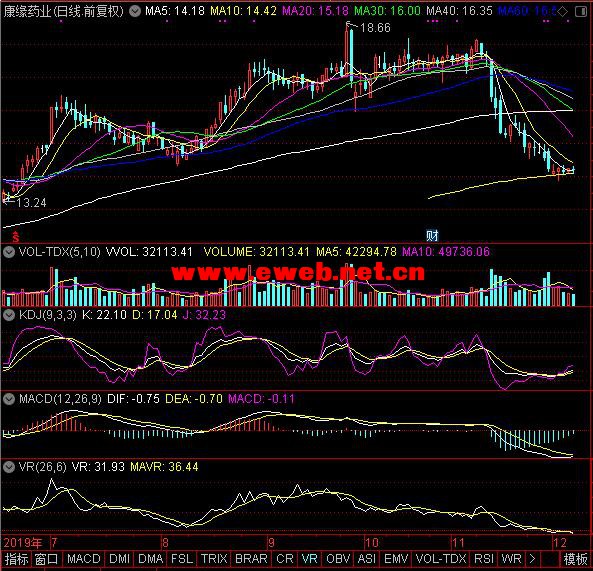
Task: Click the MACD: -0.11 value
Action: point(261,399)
